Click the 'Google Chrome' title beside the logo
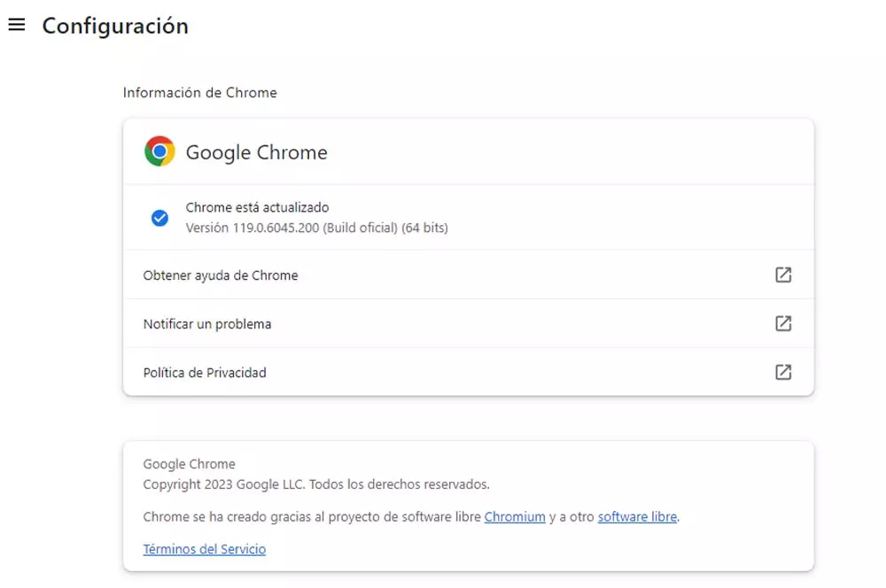This screenshot has width=886, height=588. coord(256,152)
